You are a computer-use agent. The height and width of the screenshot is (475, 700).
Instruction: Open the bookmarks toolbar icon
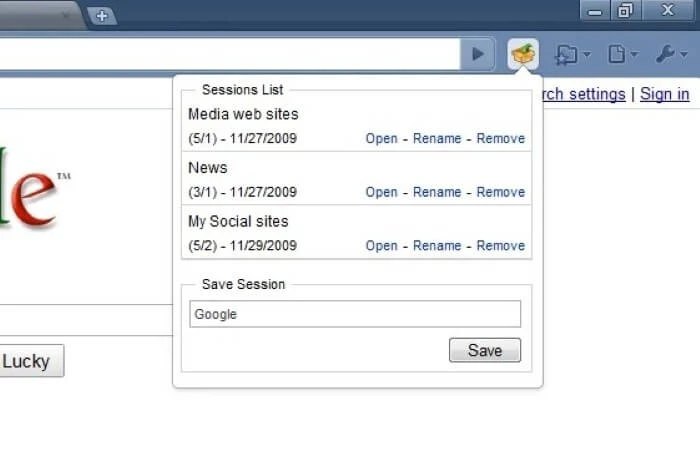pos(566,55)
